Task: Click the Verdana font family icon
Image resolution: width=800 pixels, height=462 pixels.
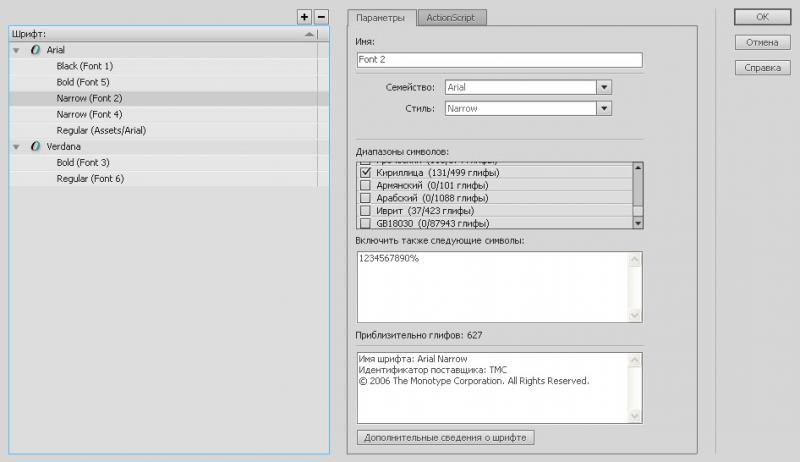Action: click(x=35, y=146)
